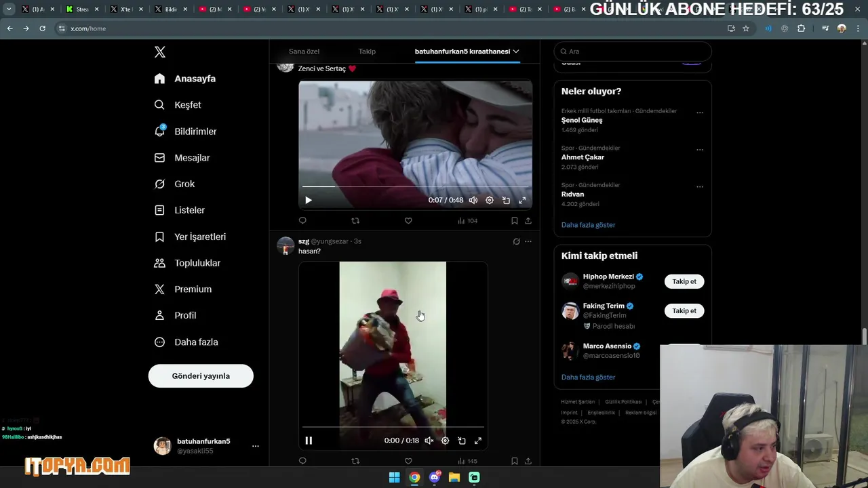868x488 pixels.
Task: Like szg's hasan? post
Action: (408, 461)
